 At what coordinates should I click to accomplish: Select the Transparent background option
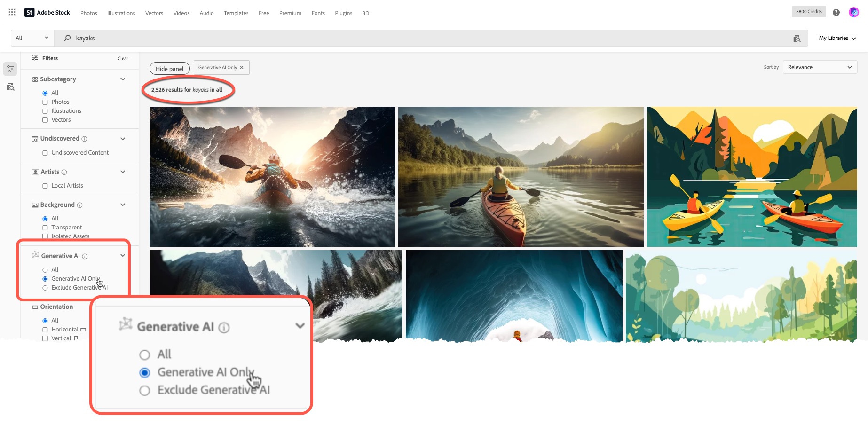(45, 228)
